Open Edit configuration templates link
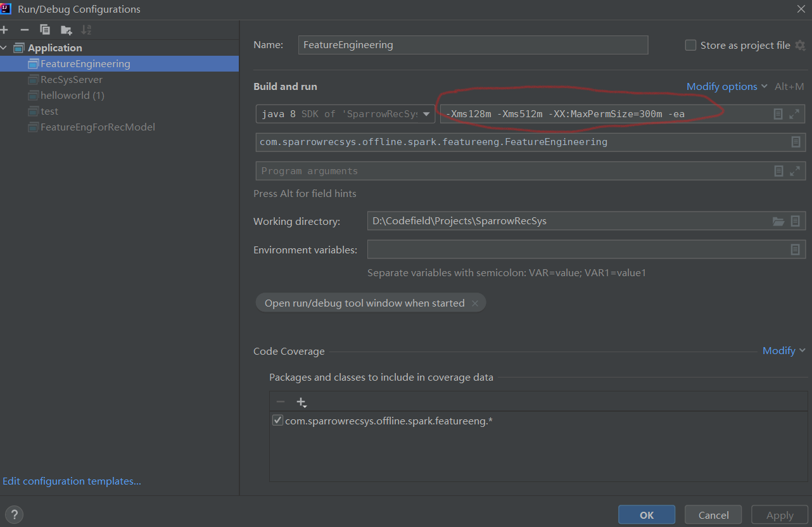Screen dimensions: 812x527 [x=72, y=481]
